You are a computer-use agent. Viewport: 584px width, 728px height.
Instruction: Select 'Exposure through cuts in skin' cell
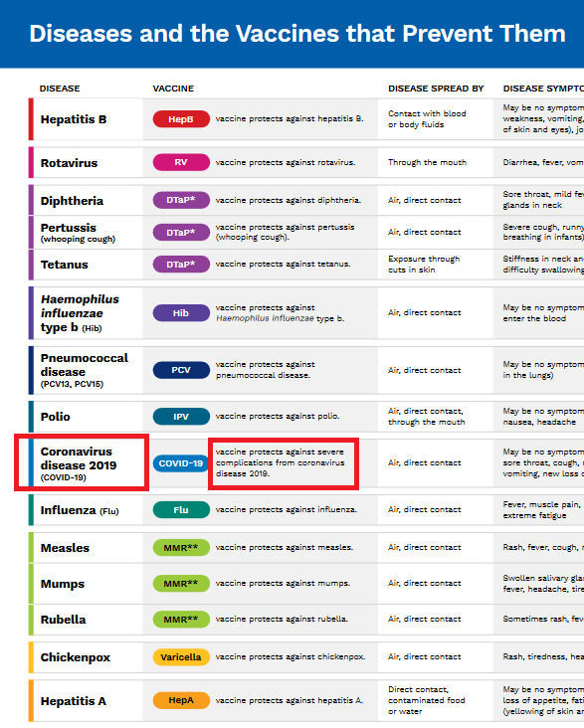tap(424, 265)
